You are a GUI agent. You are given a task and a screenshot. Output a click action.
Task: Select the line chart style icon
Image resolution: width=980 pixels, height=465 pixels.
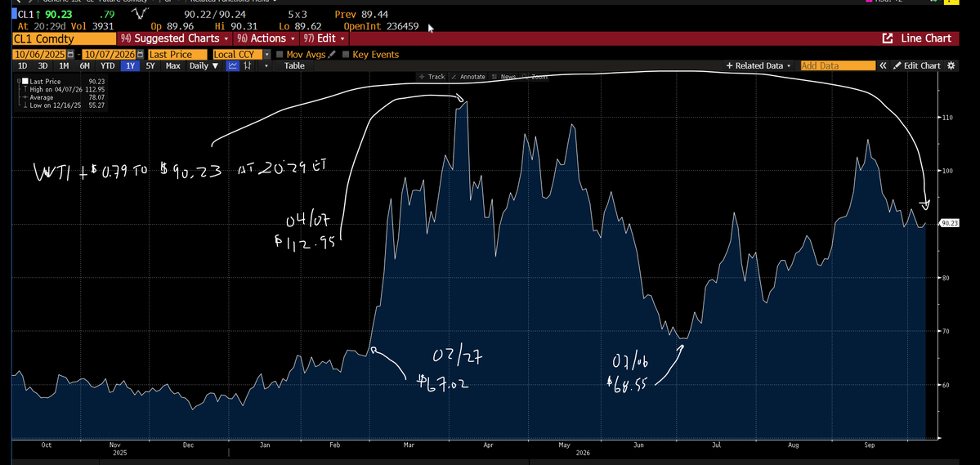[232, 65]
